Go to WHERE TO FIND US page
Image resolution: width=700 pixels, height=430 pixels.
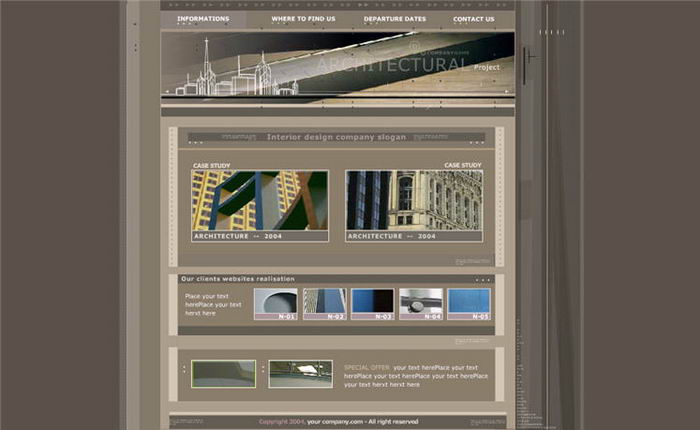(303, 19)
